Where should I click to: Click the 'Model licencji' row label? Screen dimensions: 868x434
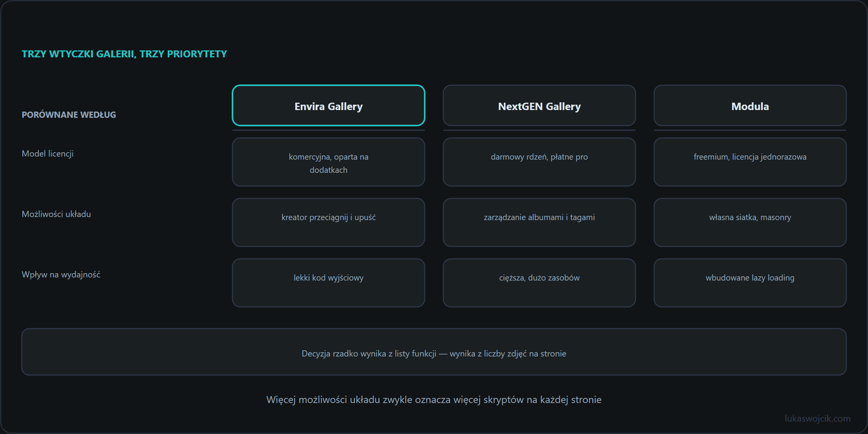(x=48, y=154)
